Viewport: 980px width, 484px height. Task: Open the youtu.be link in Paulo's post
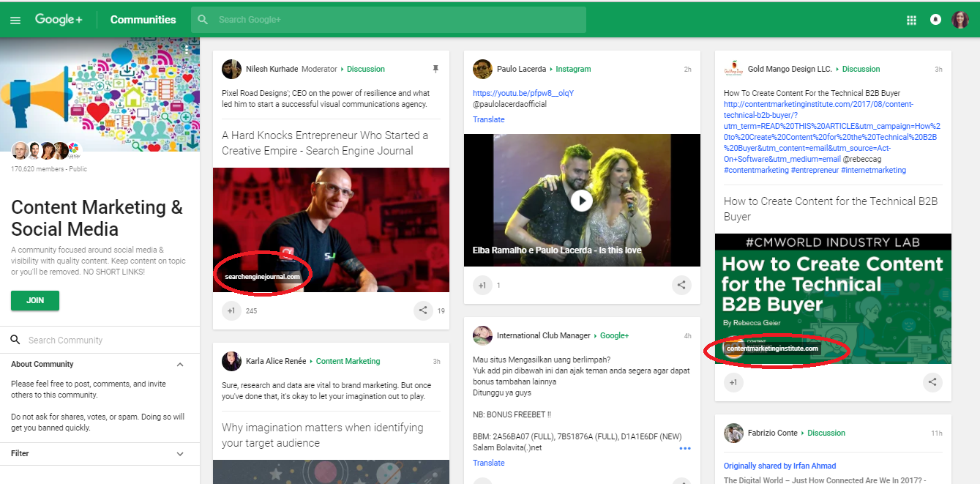(523, 93)
